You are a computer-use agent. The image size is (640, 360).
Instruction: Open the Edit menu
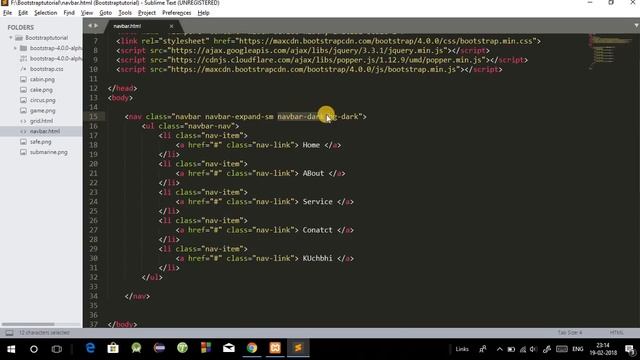(23, 13)
